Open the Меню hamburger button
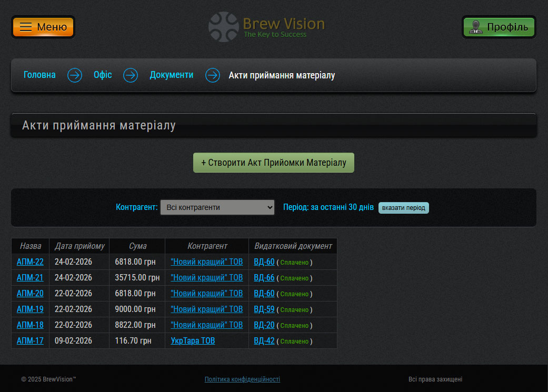 point(43,27)
